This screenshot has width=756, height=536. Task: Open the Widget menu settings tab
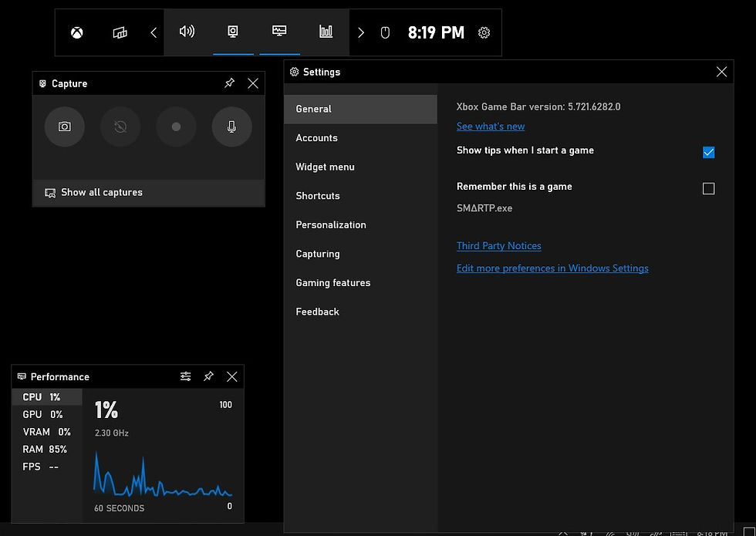click(361, 167)
